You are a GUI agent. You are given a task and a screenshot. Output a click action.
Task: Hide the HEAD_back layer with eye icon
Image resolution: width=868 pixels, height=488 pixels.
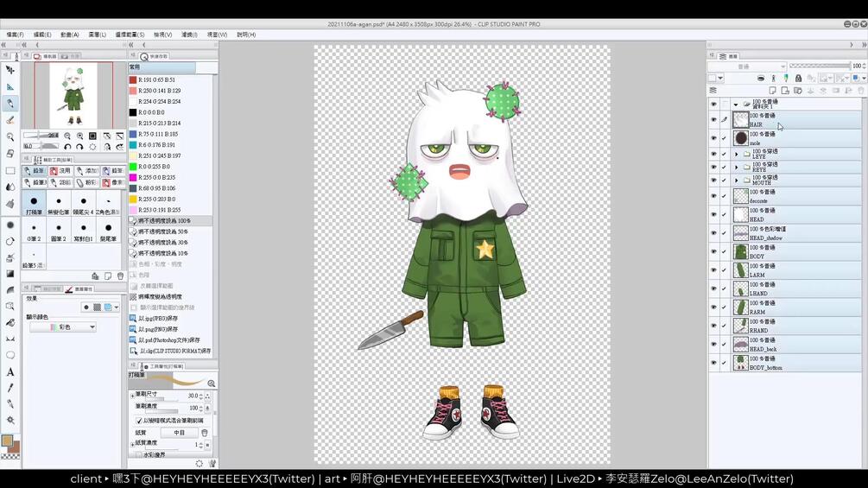[713, 344]
